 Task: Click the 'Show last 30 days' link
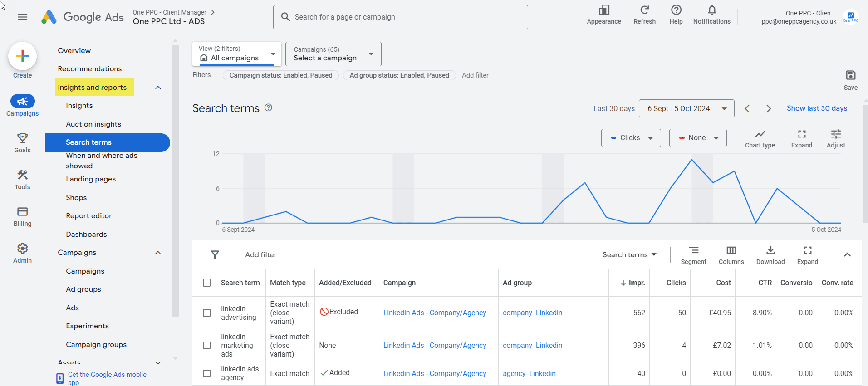point(817,108)
